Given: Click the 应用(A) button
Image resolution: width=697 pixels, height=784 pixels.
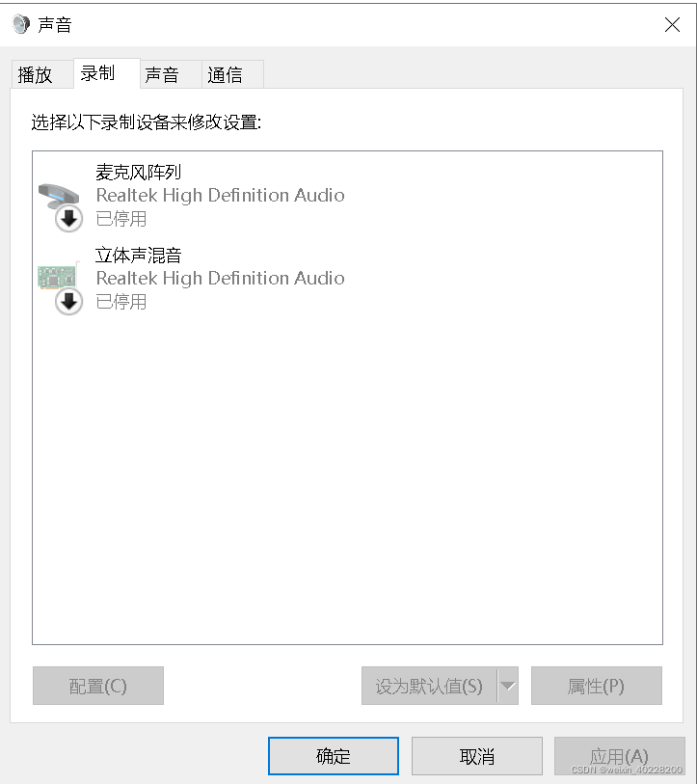Looking at the screenshot, I should point(619,755).
